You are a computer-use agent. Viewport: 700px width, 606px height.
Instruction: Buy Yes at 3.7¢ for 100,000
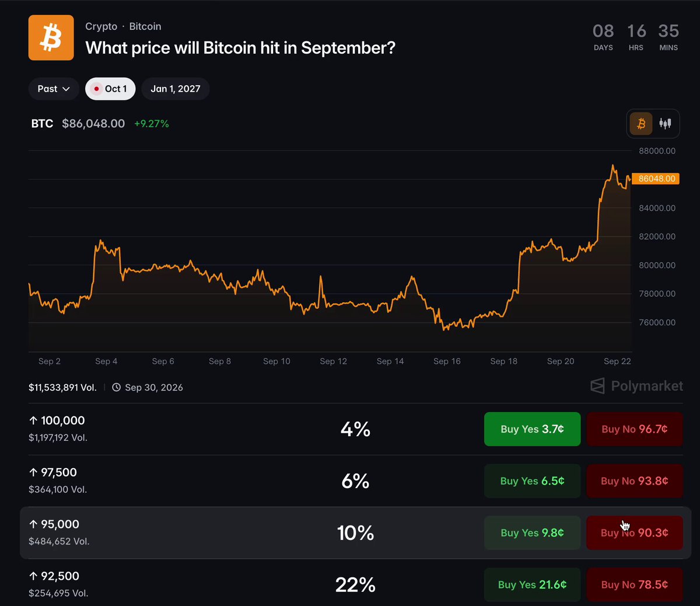tap(532, 429)
